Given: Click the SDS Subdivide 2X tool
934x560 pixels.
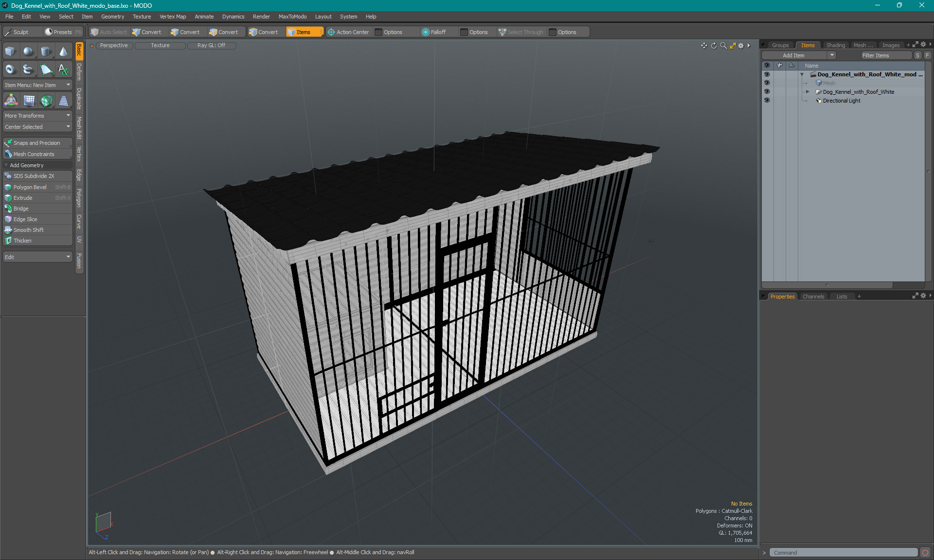Looking at the screenshot, I should tap(37, 176).
